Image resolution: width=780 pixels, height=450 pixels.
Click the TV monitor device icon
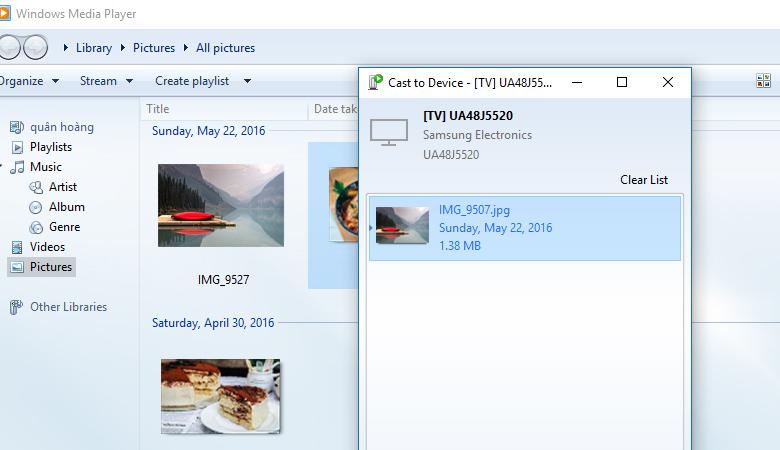click(389, 132)
